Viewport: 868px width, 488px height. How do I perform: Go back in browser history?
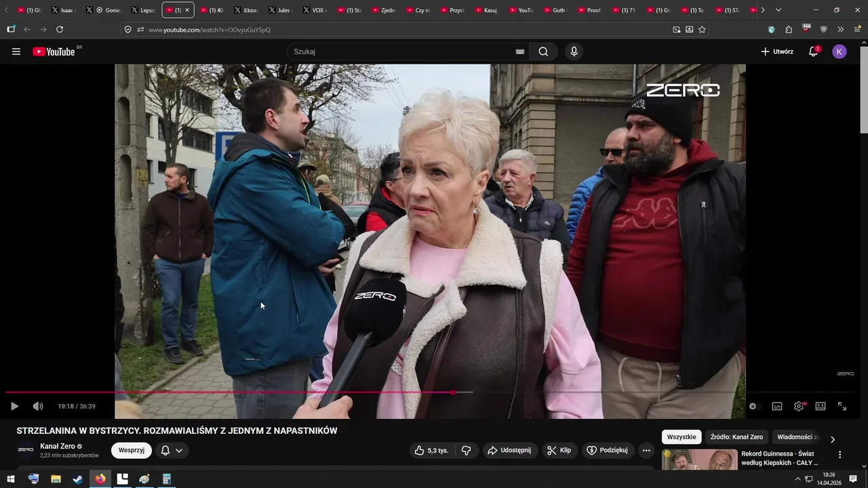(27, 29)
